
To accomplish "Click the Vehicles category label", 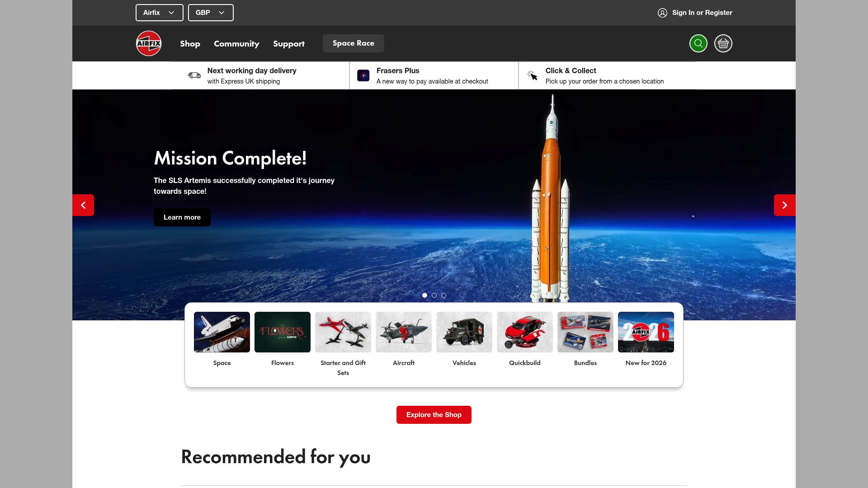I will (x=464, y=363).
